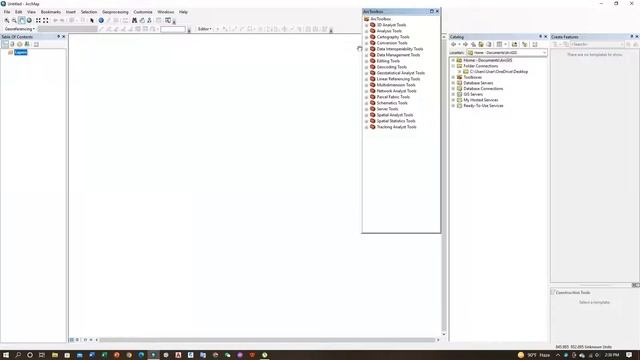This screenshot has height=360, width=640.
Task: Expand Toolboxes node in Catalog
Action: 453,77
